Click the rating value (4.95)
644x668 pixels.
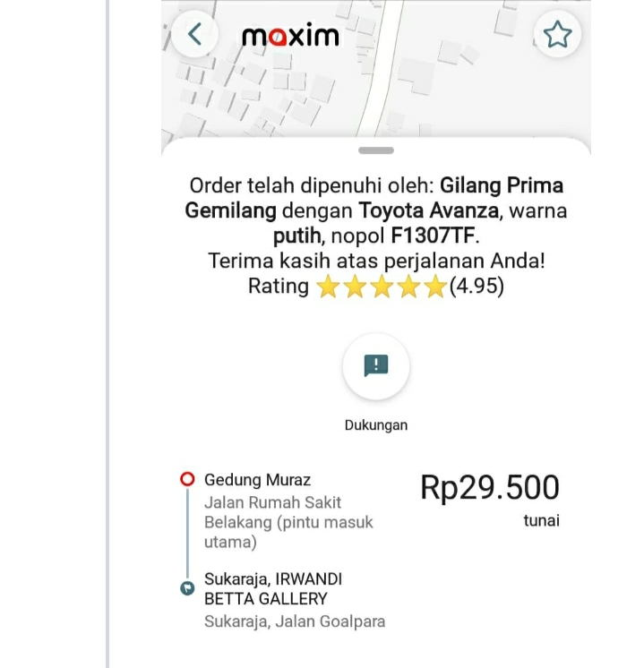coord(477,287)
